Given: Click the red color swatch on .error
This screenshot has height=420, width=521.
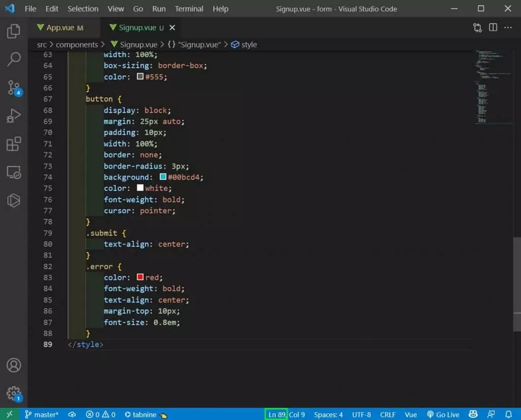Looking at the screenshot, I should click(139, 277).
